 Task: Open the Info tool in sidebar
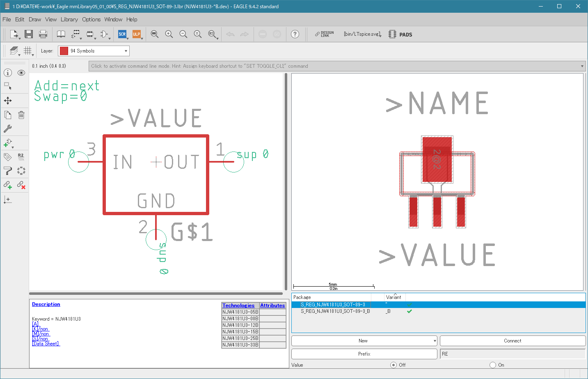pyautogui.click(x=8, y=73)
